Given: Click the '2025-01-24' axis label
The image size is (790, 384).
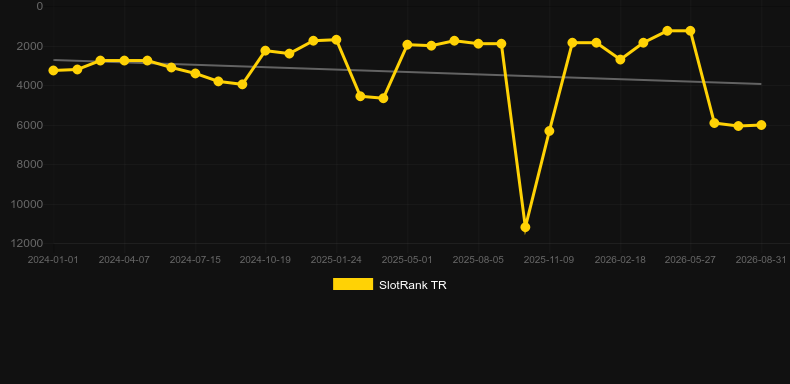Looking at the screenshot, I should coord(336,260).
